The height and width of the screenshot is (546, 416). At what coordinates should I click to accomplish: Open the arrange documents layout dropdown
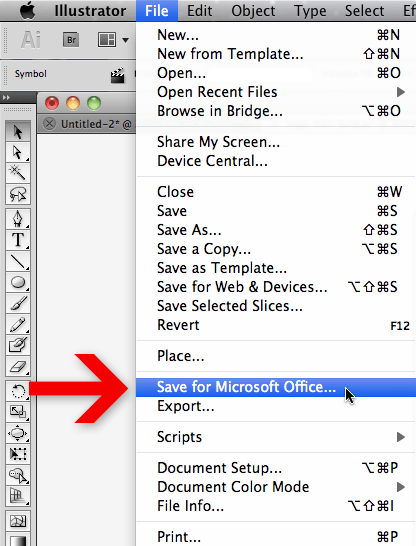pos(113,40)
